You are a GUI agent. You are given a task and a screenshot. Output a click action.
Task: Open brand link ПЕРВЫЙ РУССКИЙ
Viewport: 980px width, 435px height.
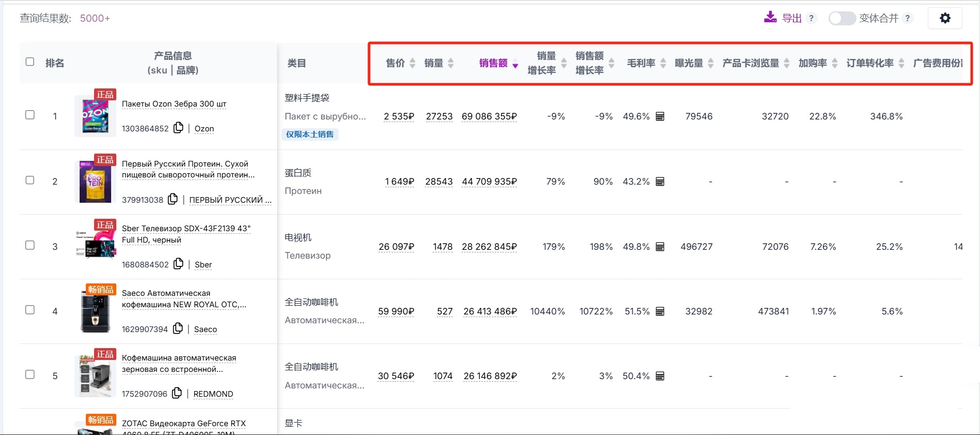click(230, 200)
